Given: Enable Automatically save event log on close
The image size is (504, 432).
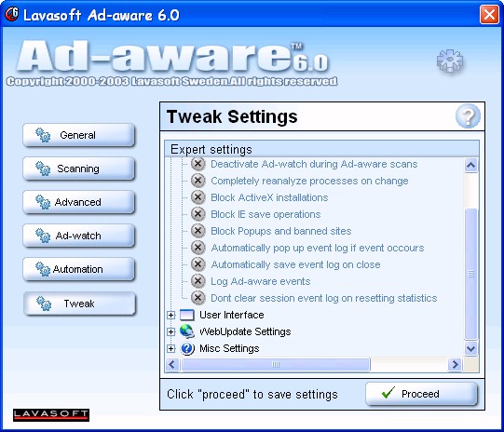Looking at the screenshot, I should tap(198, 264).
